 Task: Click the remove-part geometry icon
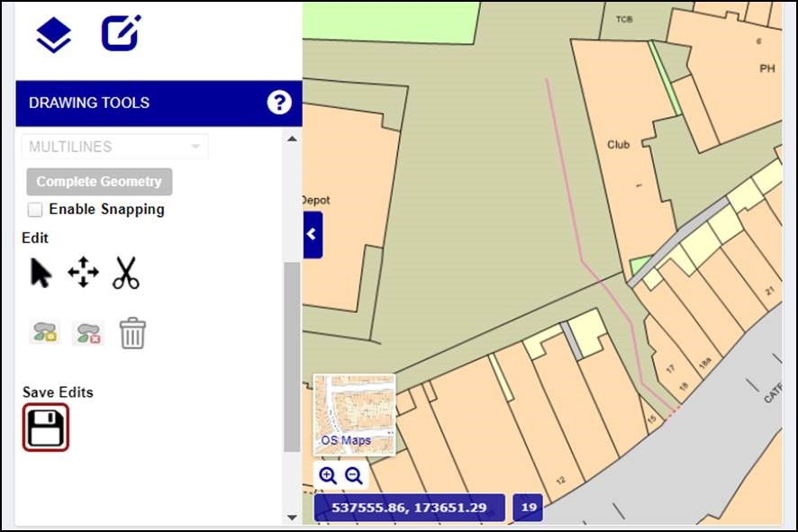coord(88,333)
